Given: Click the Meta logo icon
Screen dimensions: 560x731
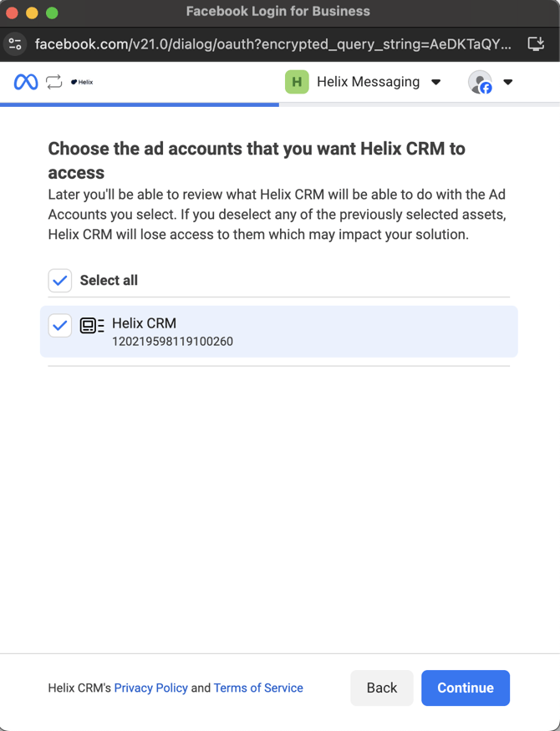Looking at the screenshot, I should [26, 82].
